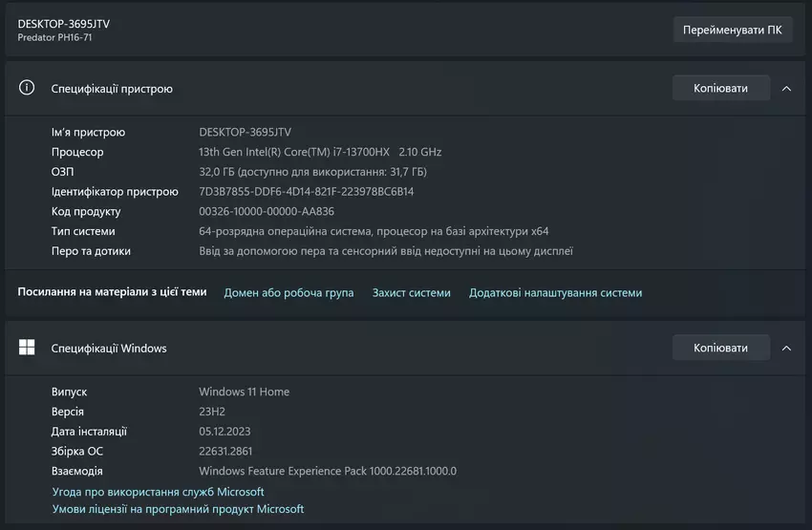Viewport: 812px width, 530px height.
Task: Click the OS build value 22631.2861
Action: (x=225, y=452)
